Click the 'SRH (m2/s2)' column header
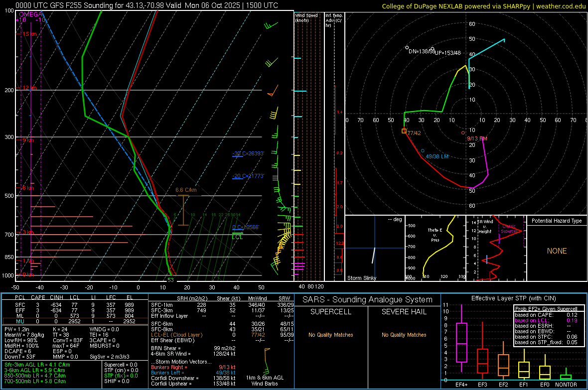Viewport: 588px width, 390px height. click(192, 298)
